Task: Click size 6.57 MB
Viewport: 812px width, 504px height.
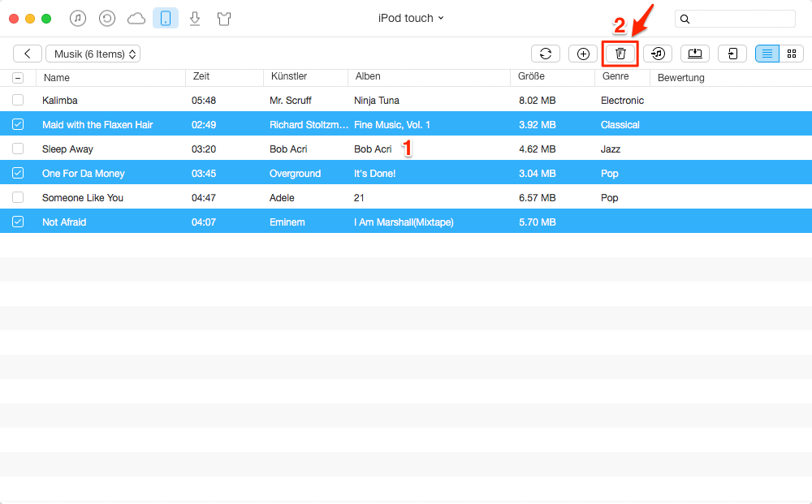Action: coord(537,198)
